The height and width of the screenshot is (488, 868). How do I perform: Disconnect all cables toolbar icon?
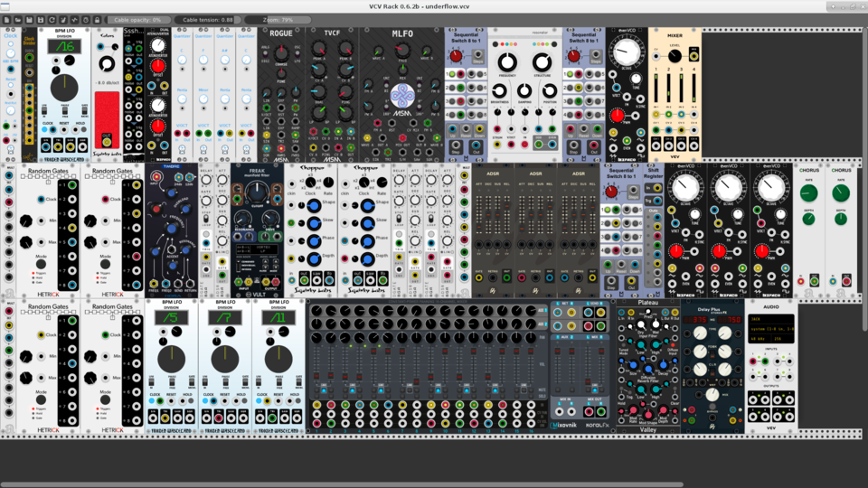tap(63, 20)
